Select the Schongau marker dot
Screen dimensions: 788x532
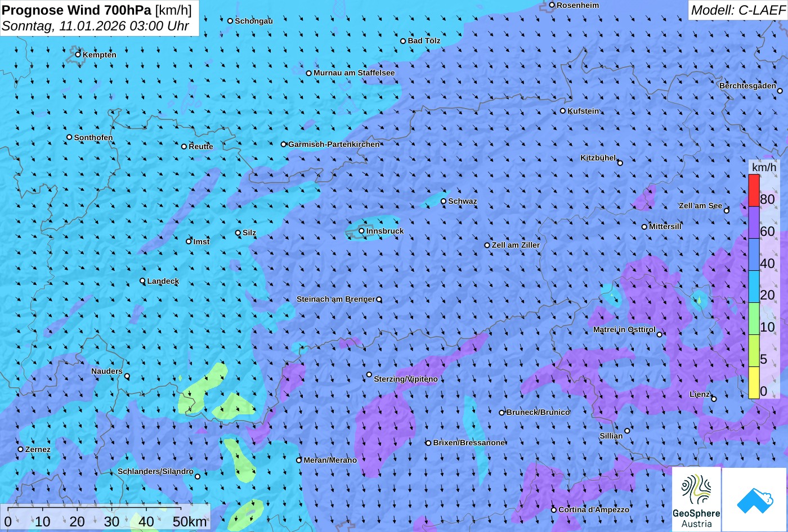(x=230, y=21)
